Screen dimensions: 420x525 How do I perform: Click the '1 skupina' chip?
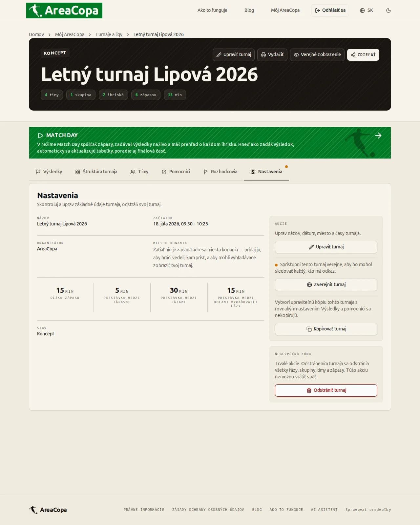tap(81, 95)
